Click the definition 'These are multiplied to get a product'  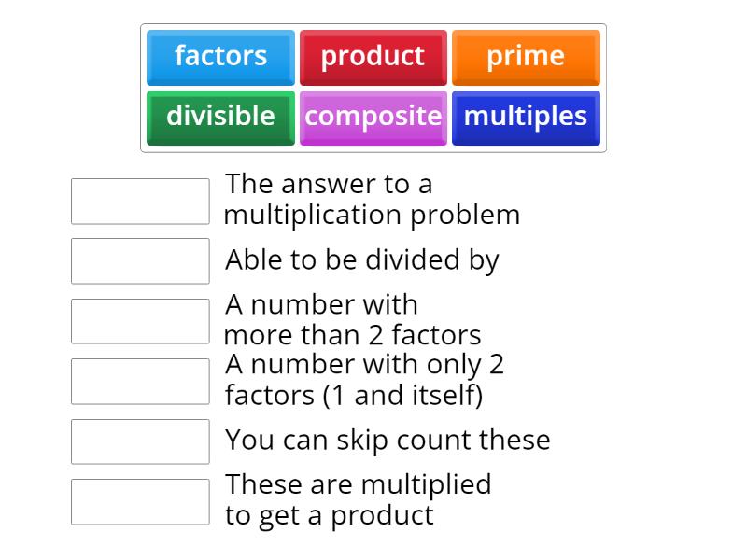point(359,499)
